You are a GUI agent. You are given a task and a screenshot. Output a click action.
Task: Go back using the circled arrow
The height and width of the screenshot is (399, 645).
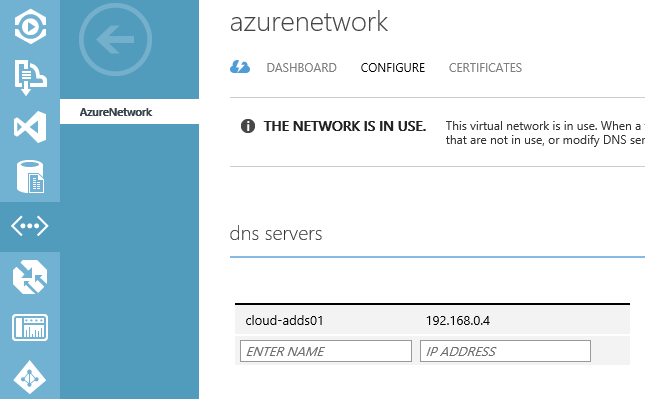point(116,39)
